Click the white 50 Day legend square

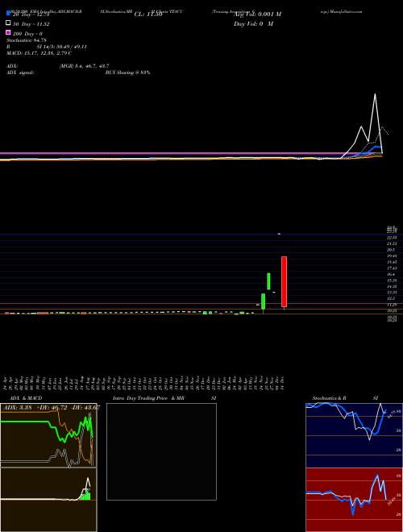coord(9,23)
